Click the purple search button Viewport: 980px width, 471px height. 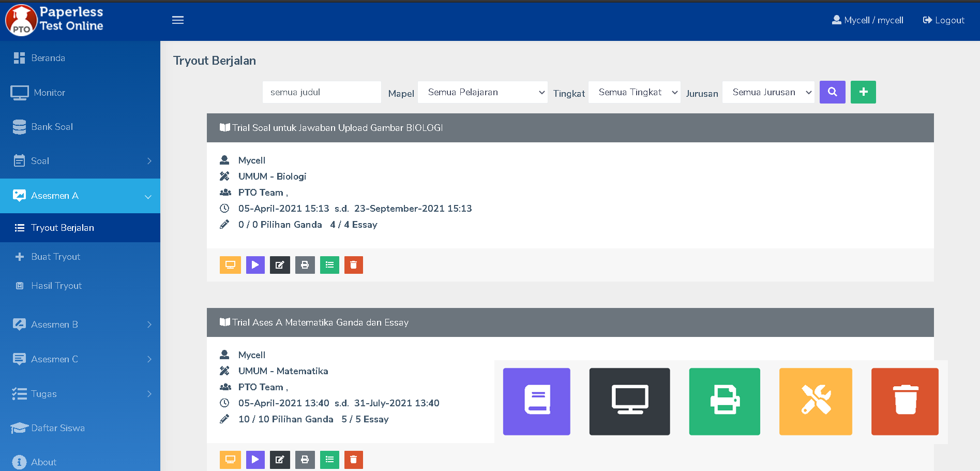click(832, 92)
